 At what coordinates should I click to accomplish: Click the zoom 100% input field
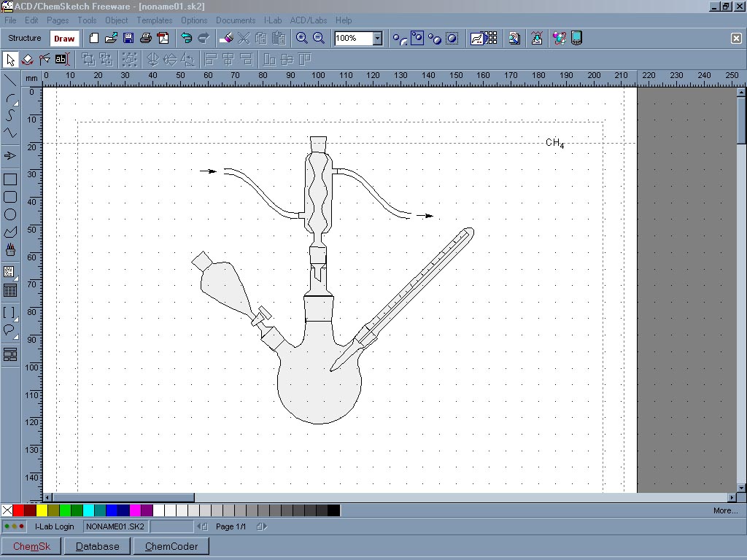point(353,38)
